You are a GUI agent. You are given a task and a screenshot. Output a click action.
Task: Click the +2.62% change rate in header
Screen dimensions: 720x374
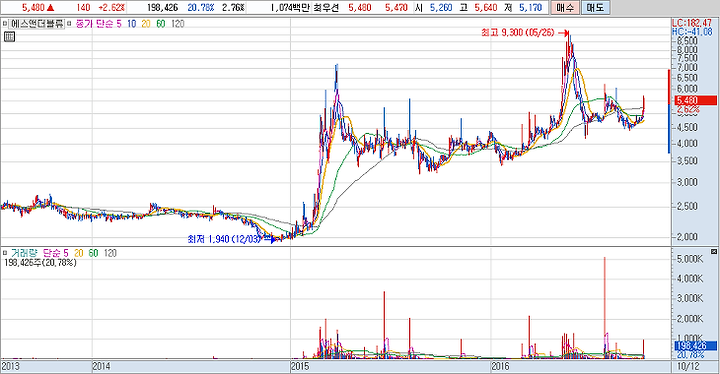click(x=112, y=8)
